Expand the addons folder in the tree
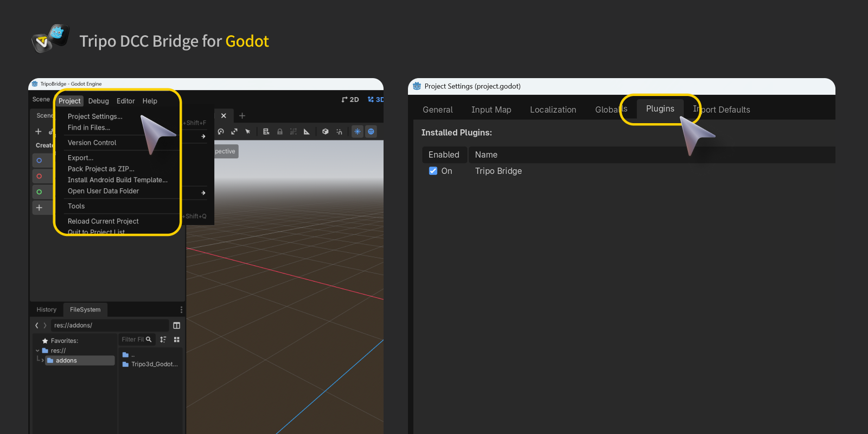 tap(42, 360)
